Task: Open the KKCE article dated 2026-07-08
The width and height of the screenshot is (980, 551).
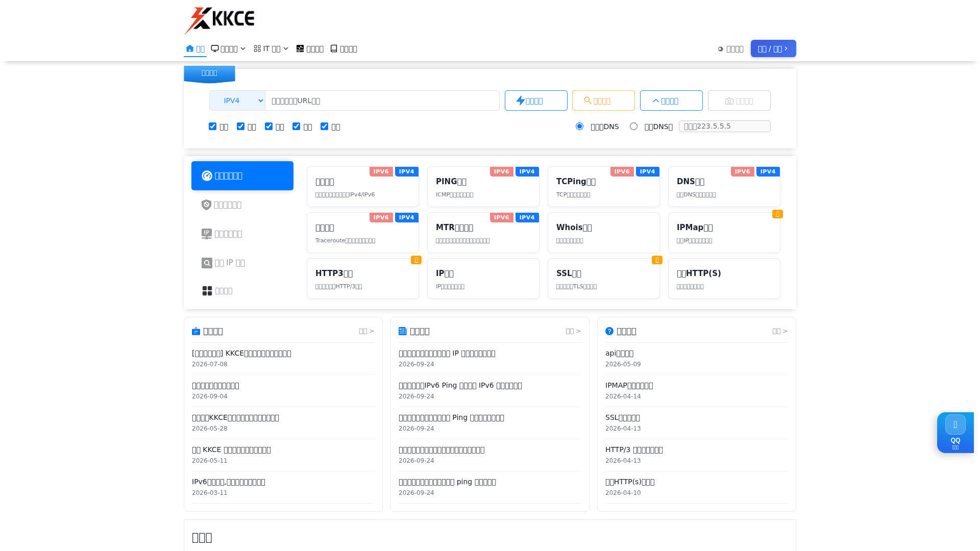Action: (241, 353)
